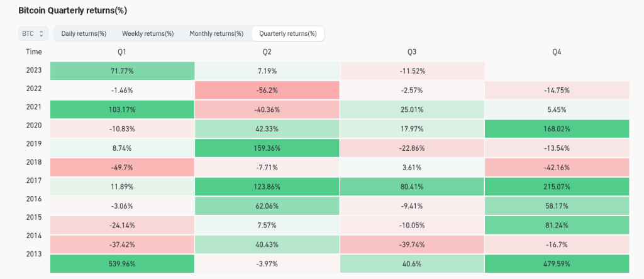Screen dimensions: 644x279
Task: Open the BTC coin selector dropdown
Action: (x=33, y=33)
